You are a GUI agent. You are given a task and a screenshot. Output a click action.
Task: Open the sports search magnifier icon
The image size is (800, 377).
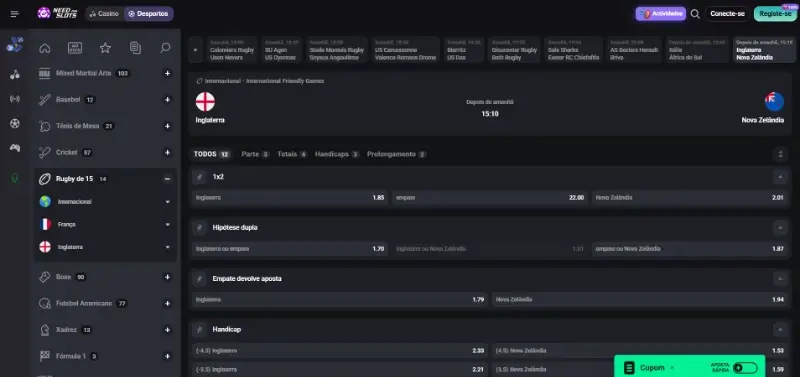[165, 48]
